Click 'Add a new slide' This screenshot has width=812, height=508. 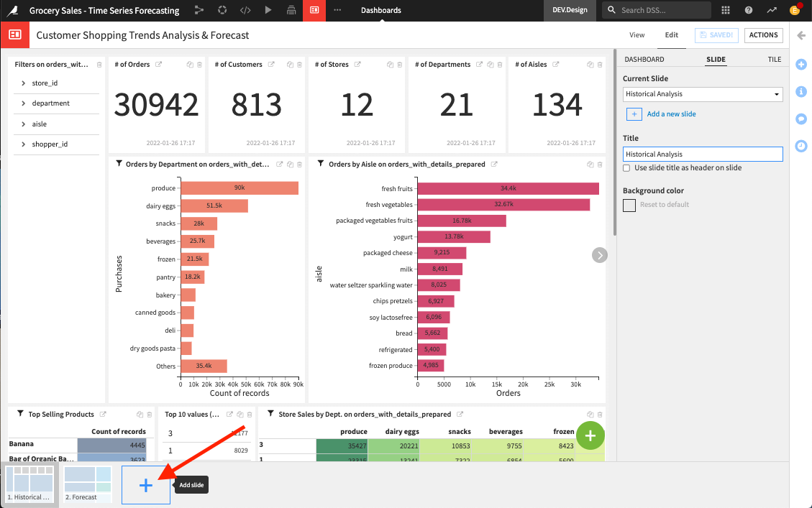(672, 114)
